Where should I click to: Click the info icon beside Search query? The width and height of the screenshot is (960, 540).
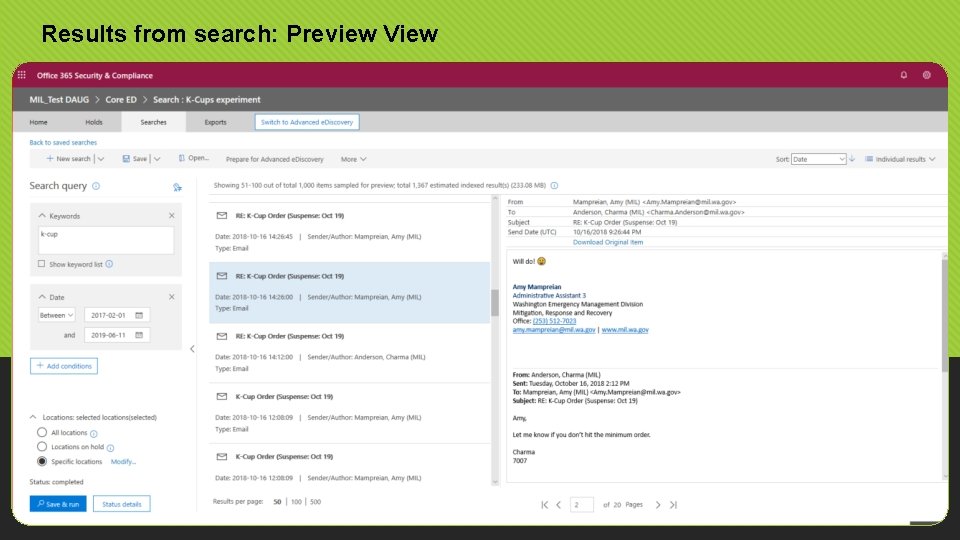click(96, 186)
